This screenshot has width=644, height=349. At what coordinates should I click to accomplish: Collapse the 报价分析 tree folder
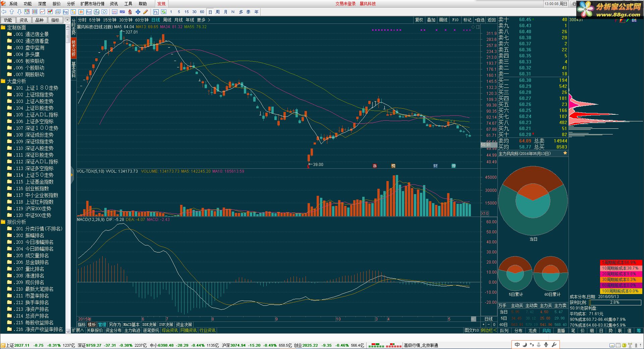point(3,222)
